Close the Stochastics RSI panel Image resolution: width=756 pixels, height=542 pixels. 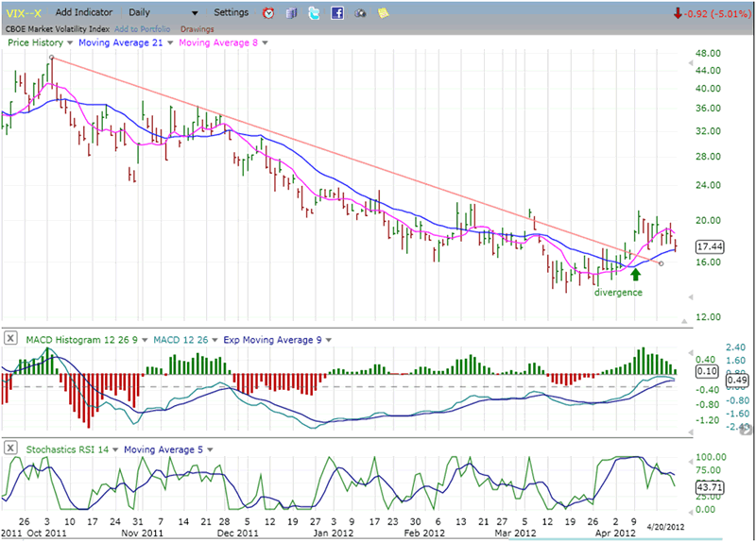click(x=9, y=447)
